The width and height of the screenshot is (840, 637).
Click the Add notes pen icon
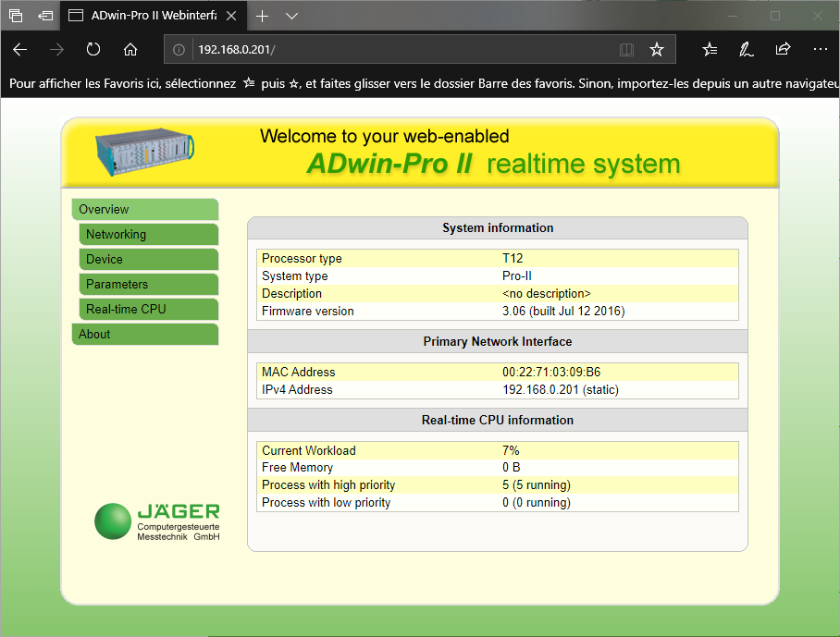point(747,50)
